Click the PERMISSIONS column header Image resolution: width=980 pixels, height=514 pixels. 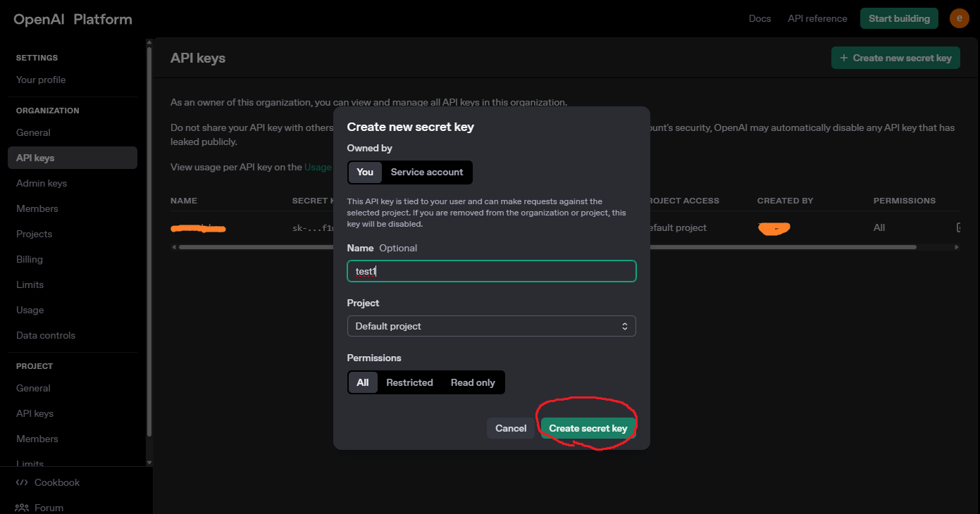905,201
